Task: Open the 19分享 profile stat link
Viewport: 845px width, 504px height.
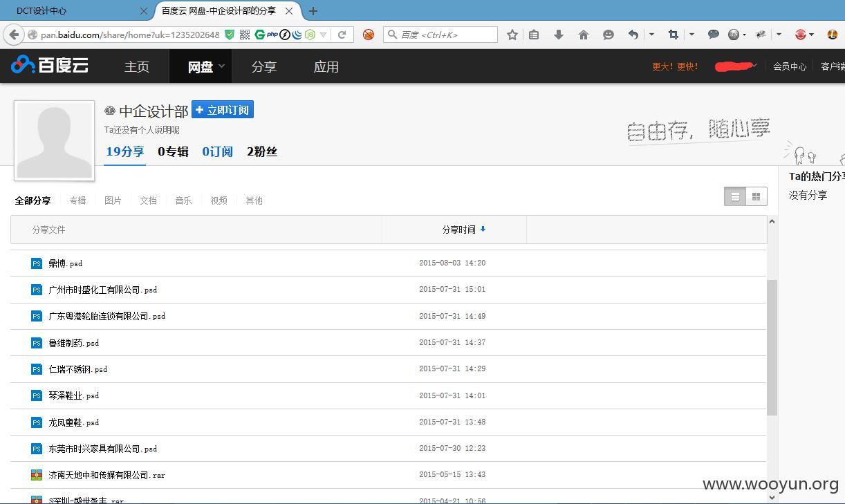Action: 124,151
